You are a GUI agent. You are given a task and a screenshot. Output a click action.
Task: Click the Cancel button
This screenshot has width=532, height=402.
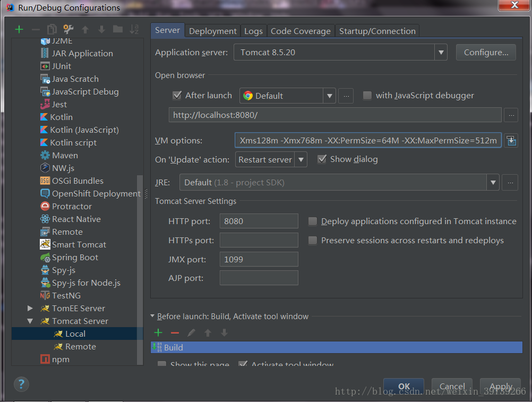pyautogui.click(x=452, y=387)
